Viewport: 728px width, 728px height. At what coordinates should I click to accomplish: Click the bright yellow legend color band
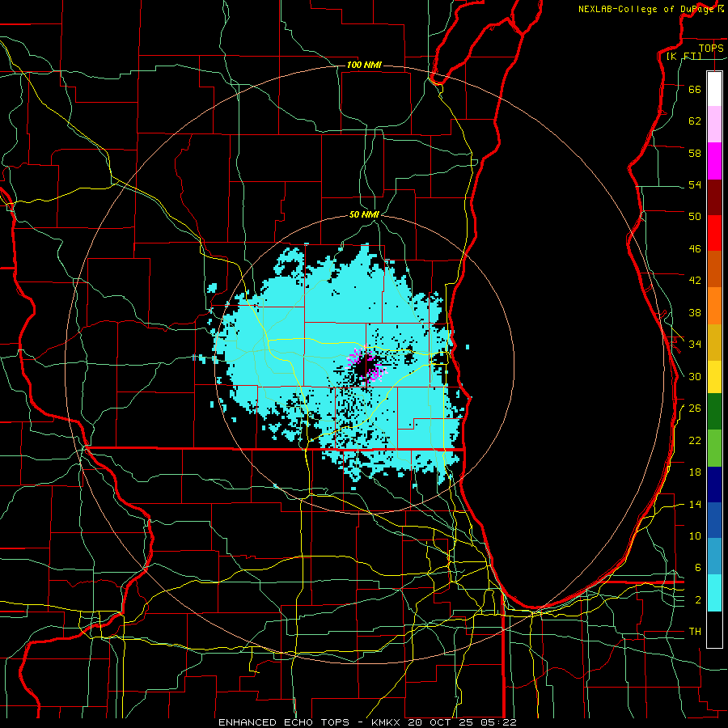point(714,376)
